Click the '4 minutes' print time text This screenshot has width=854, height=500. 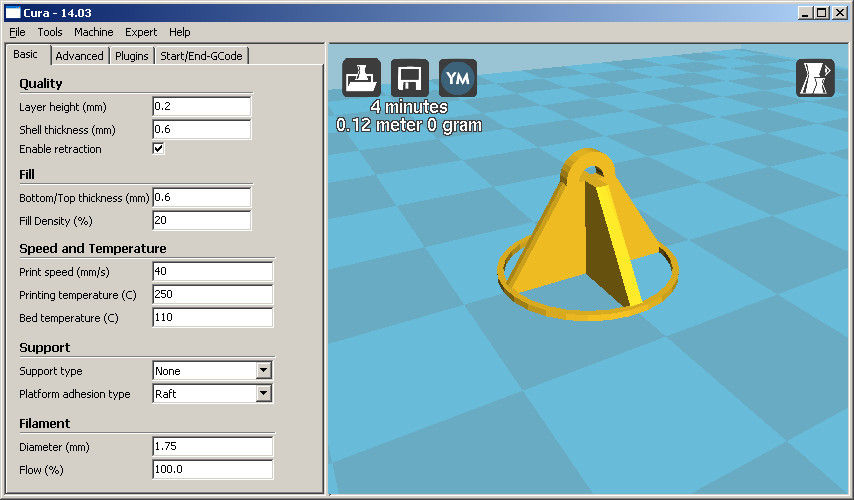[x=409, y=107]
